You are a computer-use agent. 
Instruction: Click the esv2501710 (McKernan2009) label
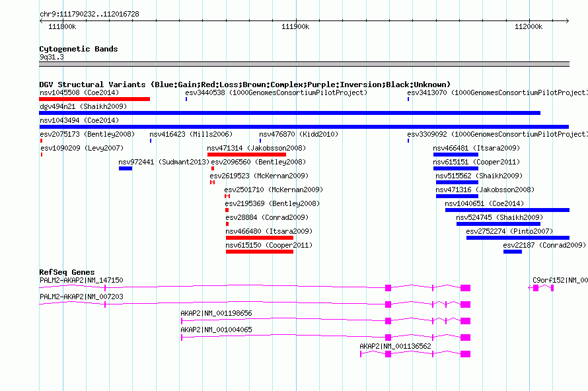point(274,190)
